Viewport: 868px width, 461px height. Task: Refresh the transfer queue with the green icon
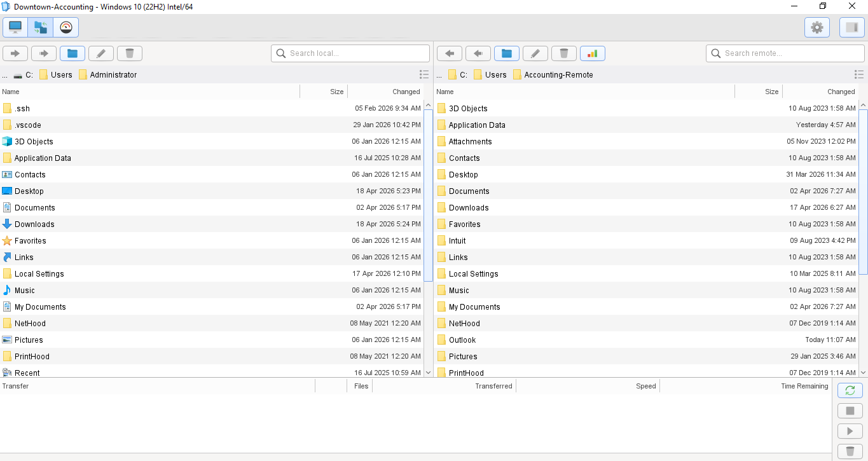pyautogui.click(x=850, y=390)
